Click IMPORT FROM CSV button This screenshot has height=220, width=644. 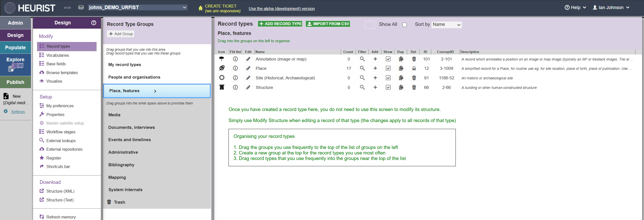[328, 24]
